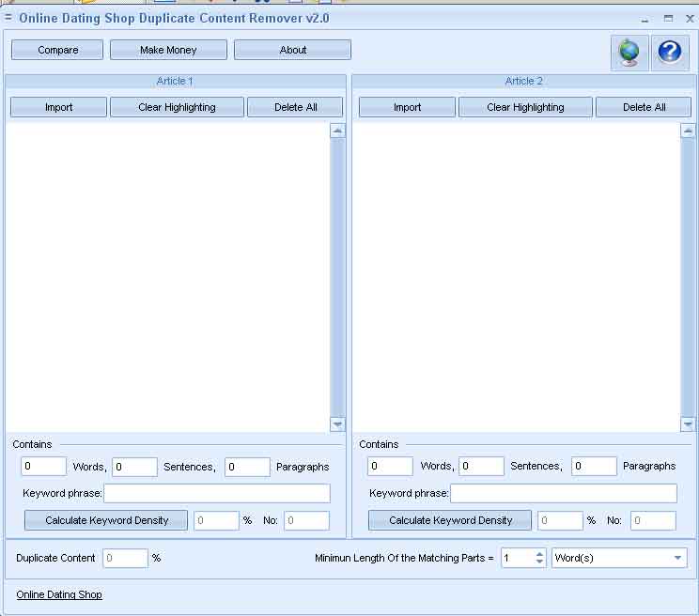Minimize the Duplicate Content Remover window
Screen dimensions: 699x616
point(645,19)
